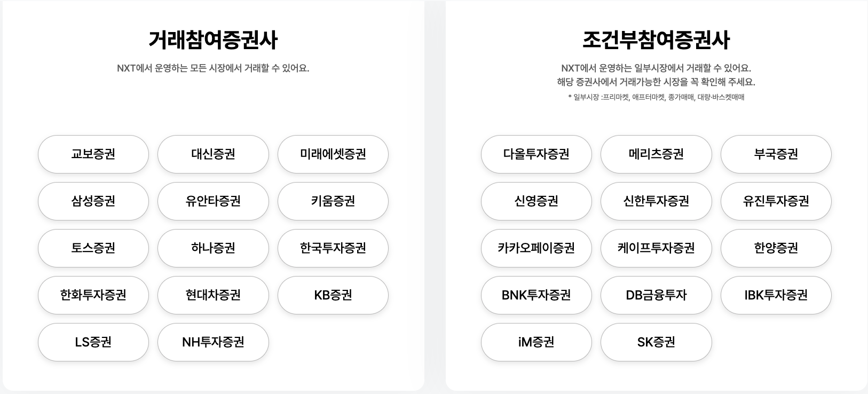The width and height of the screenshot is (868, 394).
Task: Select 미래에셋증권
Action: [333, 154]
